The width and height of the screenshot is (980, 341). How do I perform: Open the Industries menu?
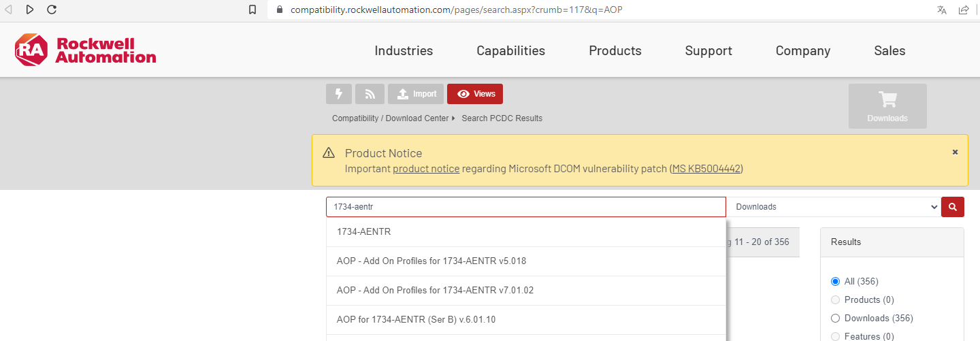(x=404, y=50)
